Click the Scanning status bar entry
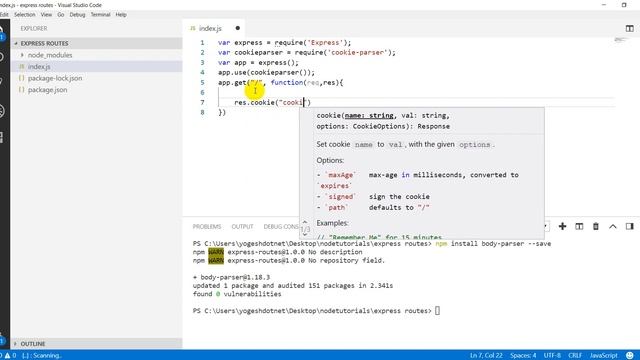 [42, 356]
